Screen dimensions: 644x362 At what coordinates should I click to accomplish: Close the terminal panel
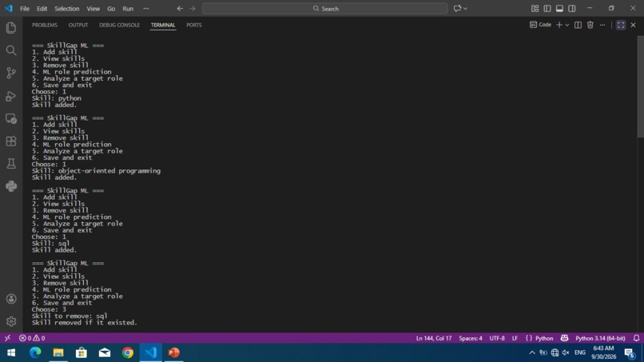click(x=633, y=25)
